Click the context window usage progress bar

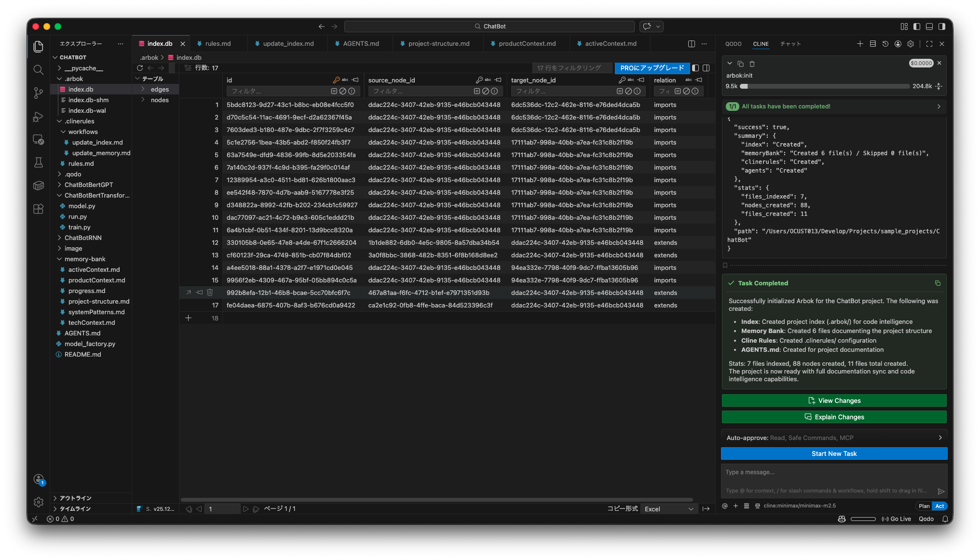(825, 86)
